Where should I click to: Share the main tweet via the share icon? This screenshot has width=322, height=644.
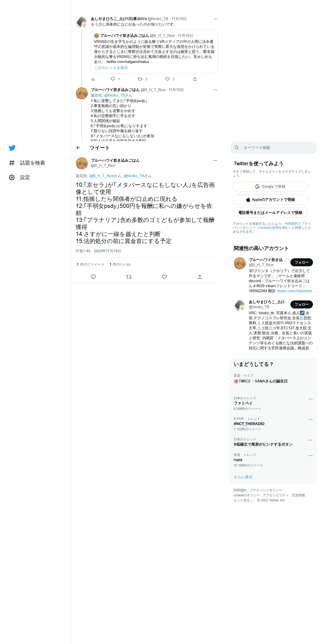click(x=200, y=277)
